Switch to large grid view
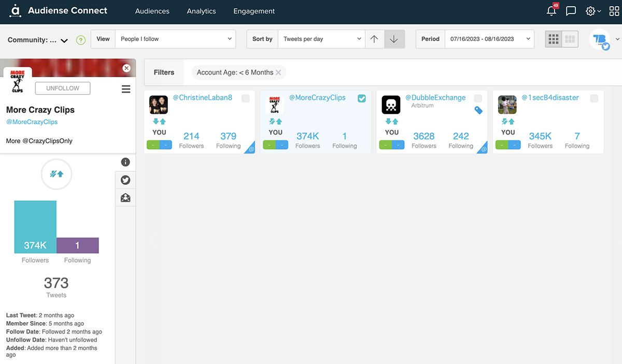 pos(570,39)
